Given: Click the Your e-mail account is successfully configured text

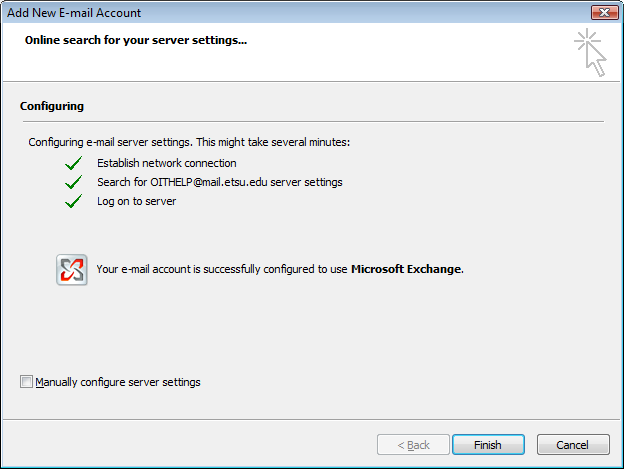Looking at the screenshot, I should (x=222, y=269).
